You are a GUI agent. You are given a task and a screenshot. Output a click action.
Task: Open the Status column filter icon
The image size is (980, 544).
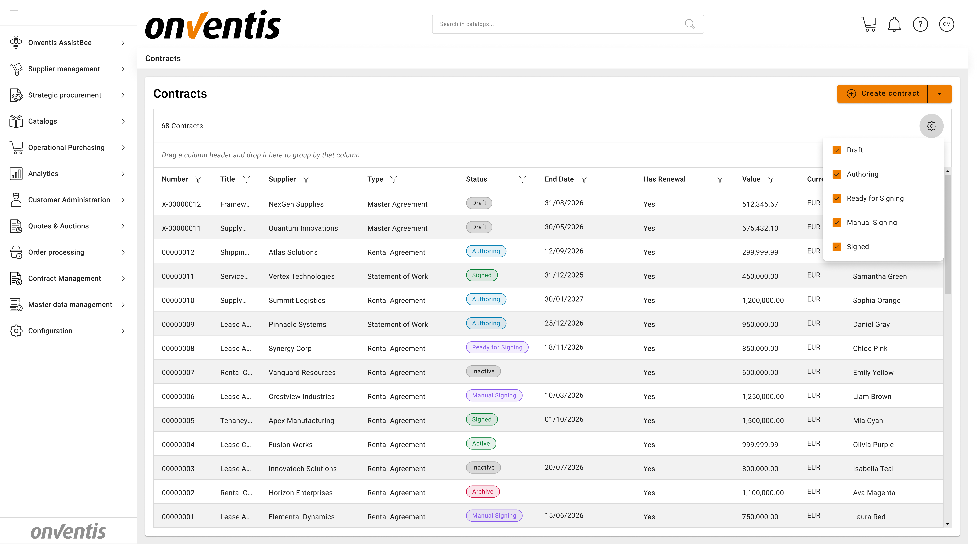(522, 179)
